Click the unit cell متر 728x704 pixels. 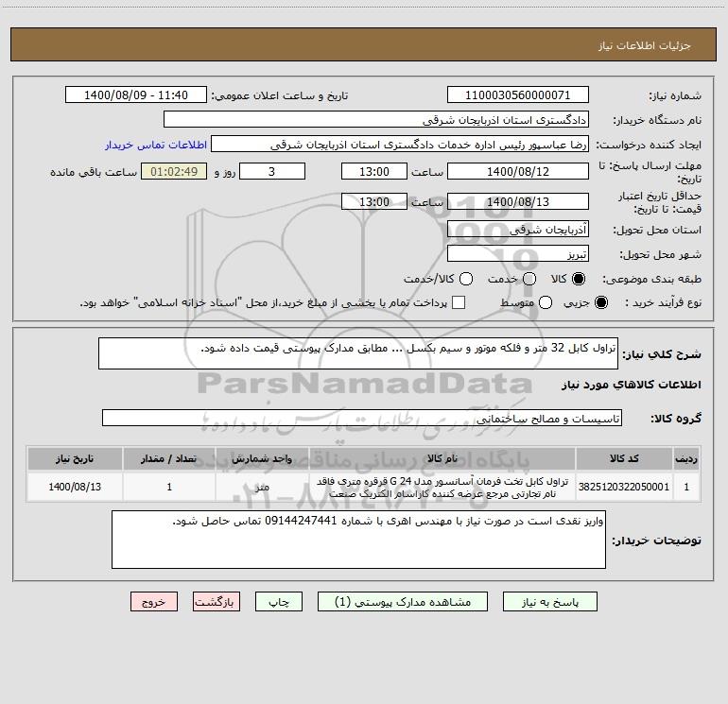point(262,487)
